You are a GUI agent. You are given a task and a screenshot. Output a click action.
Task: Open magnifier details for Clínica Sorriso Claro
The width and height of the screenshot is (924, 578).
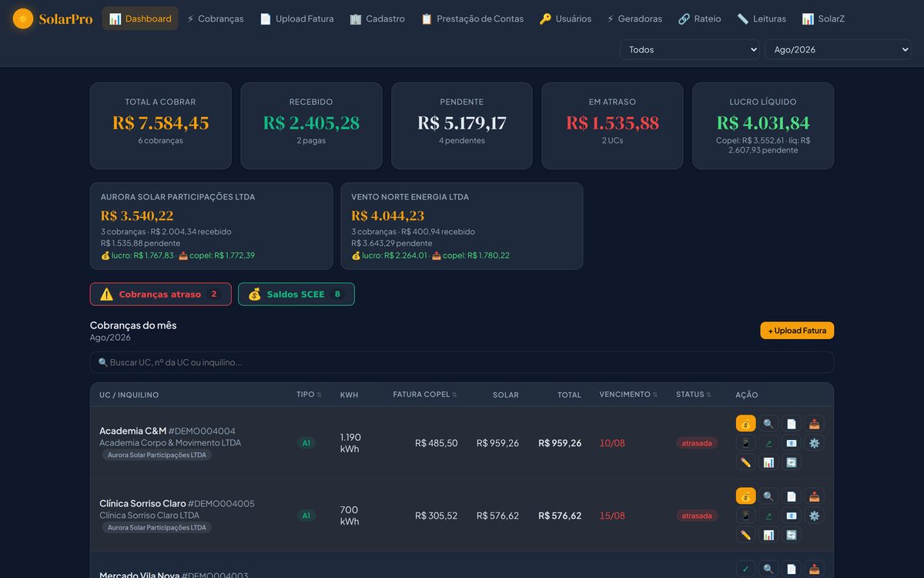[768, 496]
